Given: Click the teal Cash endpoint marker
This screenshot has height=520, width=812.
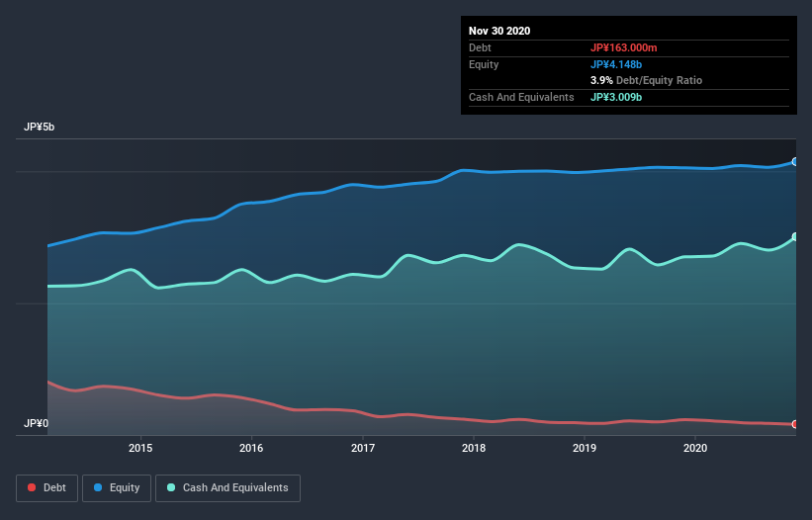Looking at the screenshot, I should tap(795, 237).
